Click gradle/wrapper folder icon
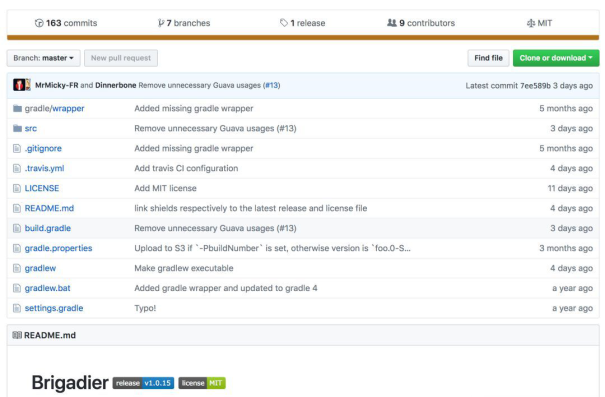 [17, 108]
